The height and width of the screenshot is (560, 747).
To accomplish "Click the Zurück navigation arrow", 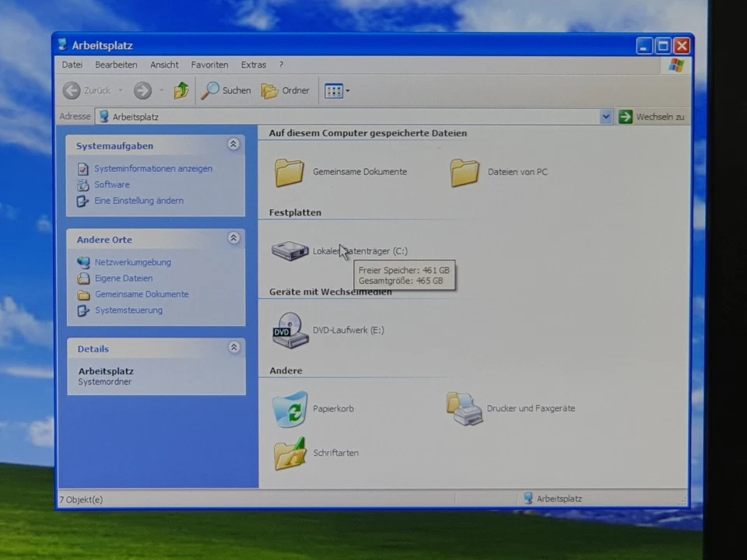I will (x=72, y=90).
